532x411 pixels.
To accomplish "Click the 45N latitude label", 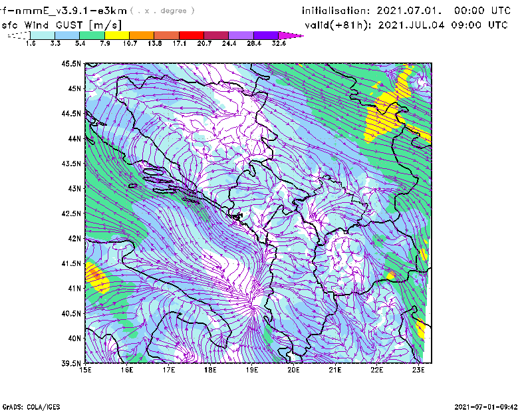I will (x=74, y=88).
